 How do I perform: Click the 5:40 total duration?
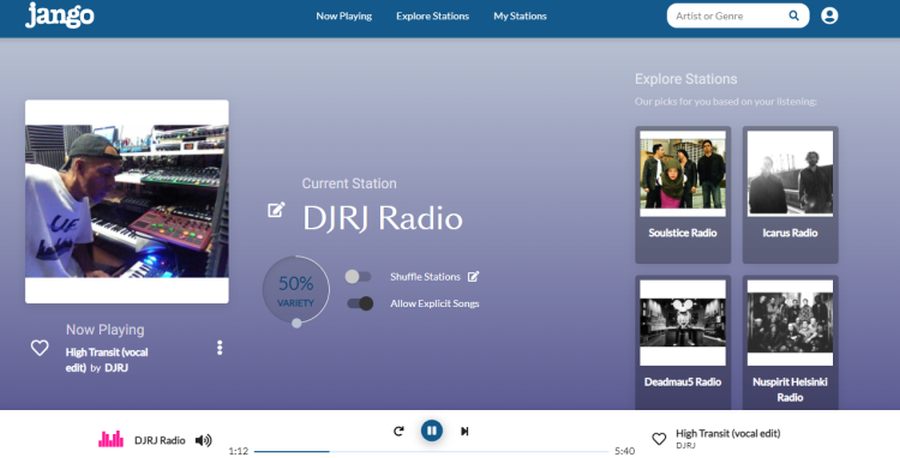[x=624, y=451]
